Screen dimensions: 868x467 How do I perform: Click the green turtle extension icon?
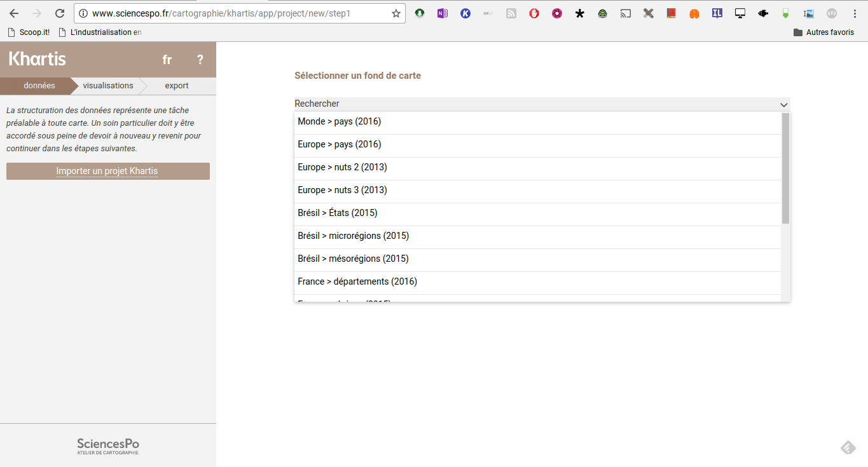point(603,13)
